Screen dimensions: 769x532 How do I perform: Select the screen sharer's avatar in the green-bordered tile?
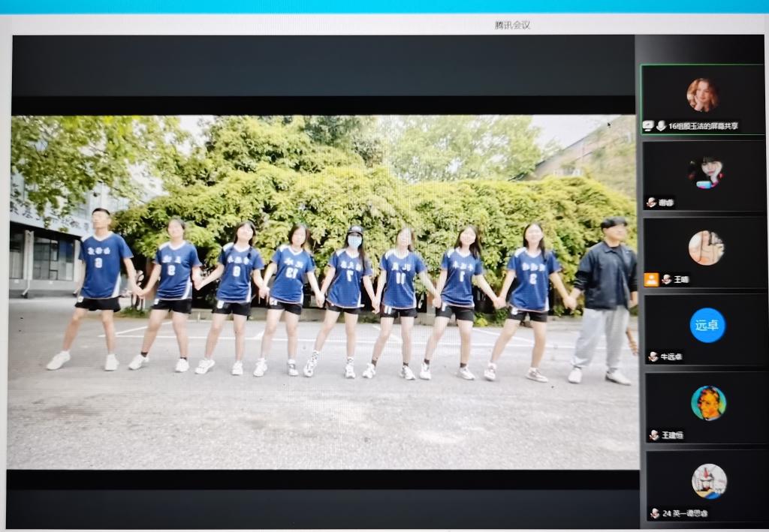tap(702, 95)
